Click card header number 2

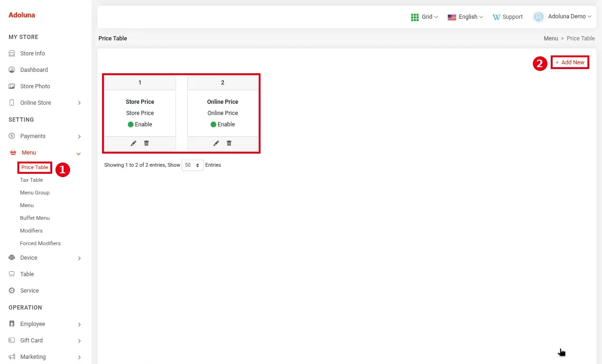[x=222, y=83]
